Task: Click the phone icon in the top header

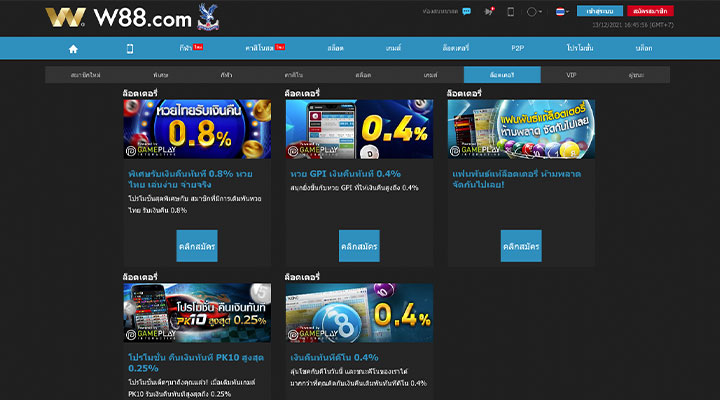Action: coord(510,11)
